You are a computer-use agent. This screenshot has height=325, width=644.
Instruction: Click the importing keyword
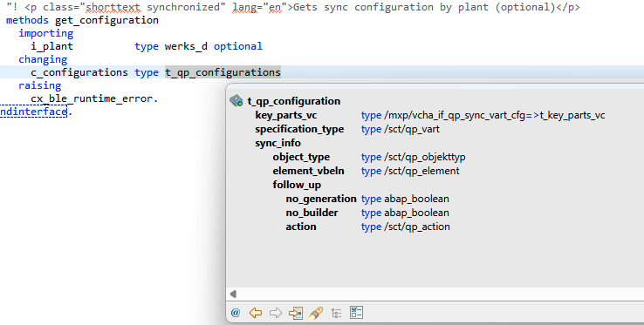click(46, 33)
